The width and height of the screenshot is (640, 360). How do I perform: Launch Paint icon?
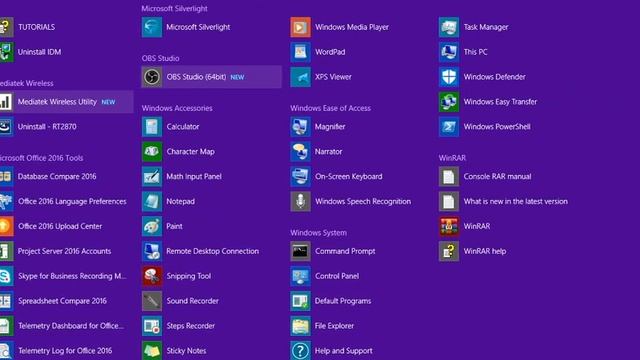pyautogui.click(x=152, y=226)
